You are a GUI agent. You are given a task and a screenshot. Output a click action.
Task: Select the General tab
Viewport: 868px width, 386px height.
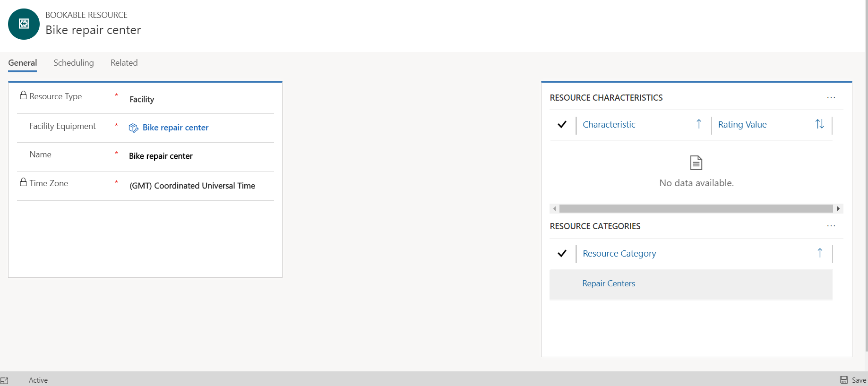22,63
